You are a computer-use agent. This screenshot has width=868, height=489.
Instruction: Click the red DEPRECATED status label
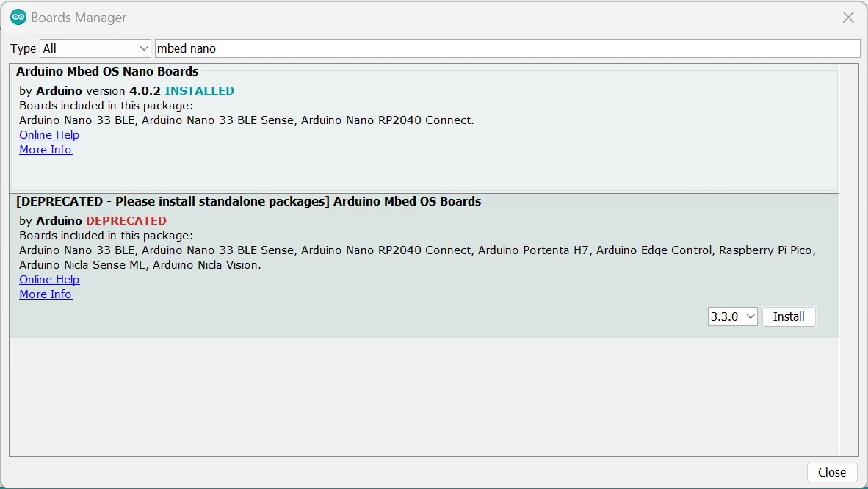click(126, 221)
